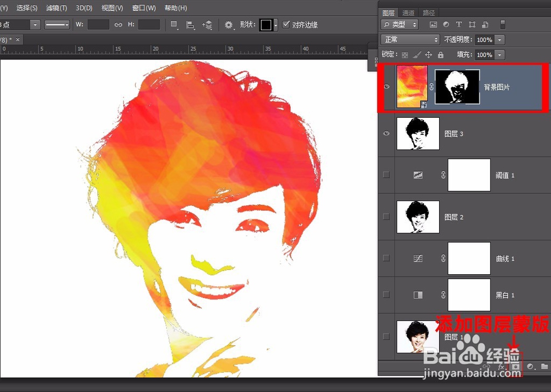551x392 pixels.
Task: Click the link width and height icon
Action: [x=118, y=25]
